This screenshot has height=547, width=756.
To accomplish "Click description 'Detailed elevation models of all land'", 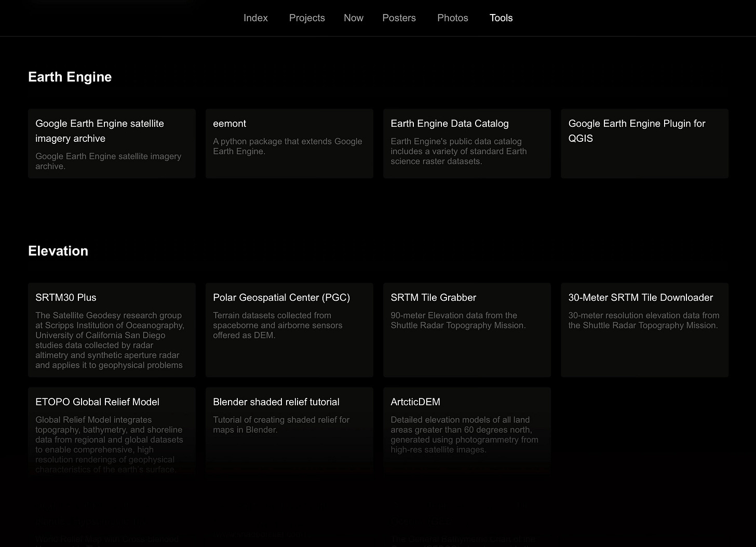I will coord(464,435).
